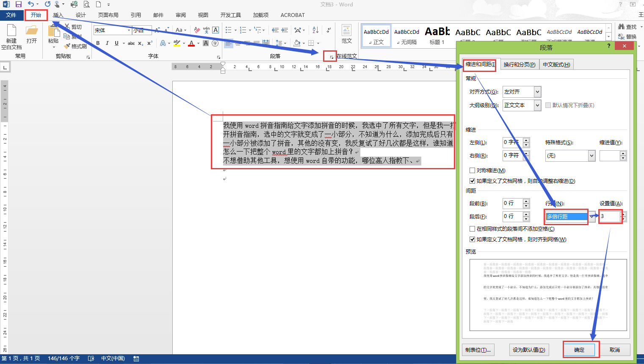Apply paragraph shading with paint bucket
The height and width of the screenshot is (364, 644).
click(x=297, y=43)
